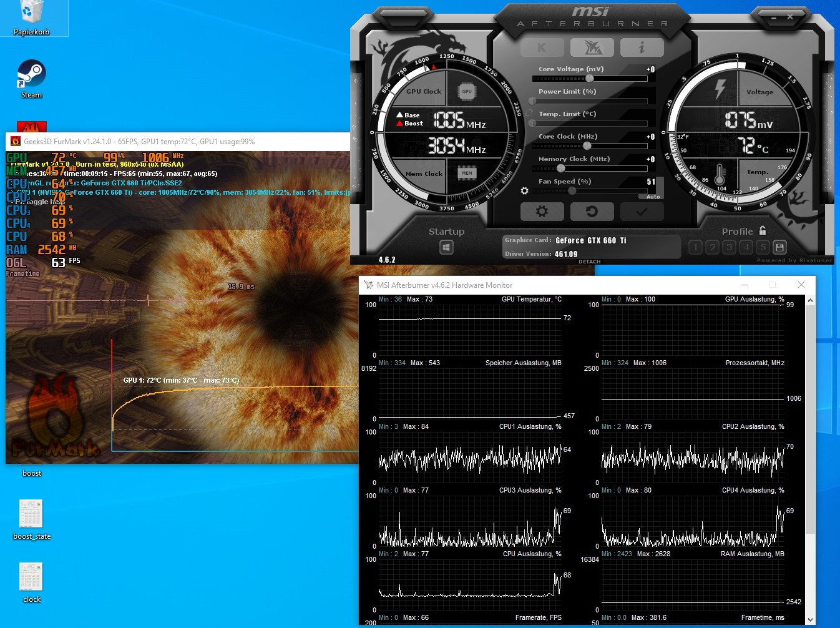Close the Hardware Monitor window
Screen dimensions: 840x628
[x=801, y=285]
